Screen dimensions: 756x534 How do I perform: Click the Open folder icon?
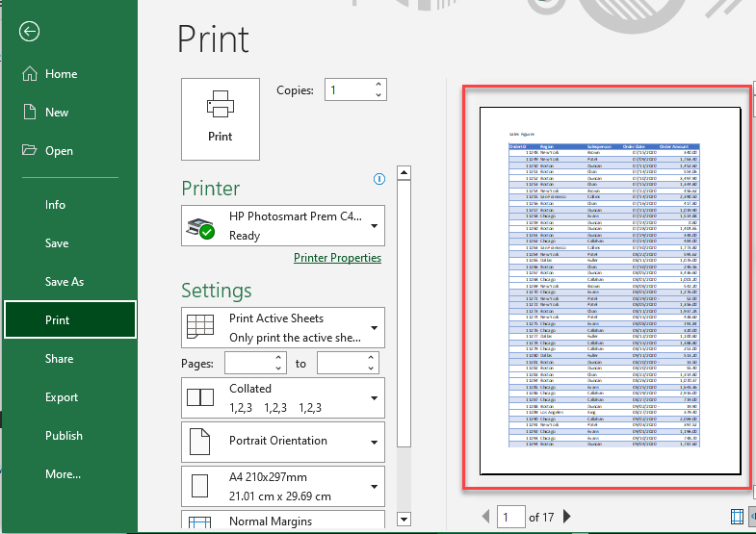[29, 151]
